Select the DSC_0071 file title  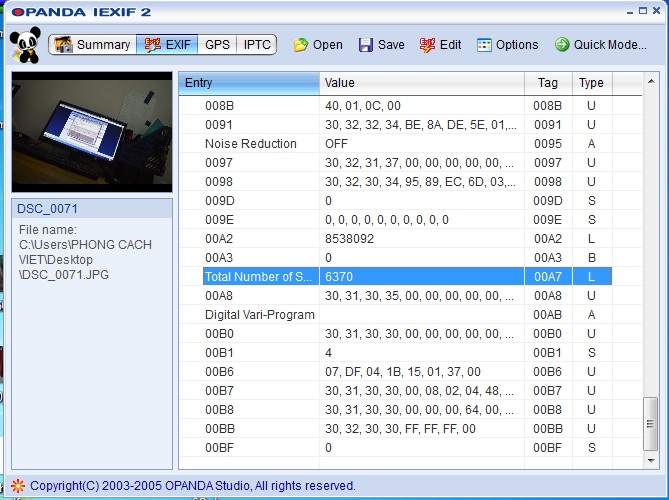pos(47,209)
